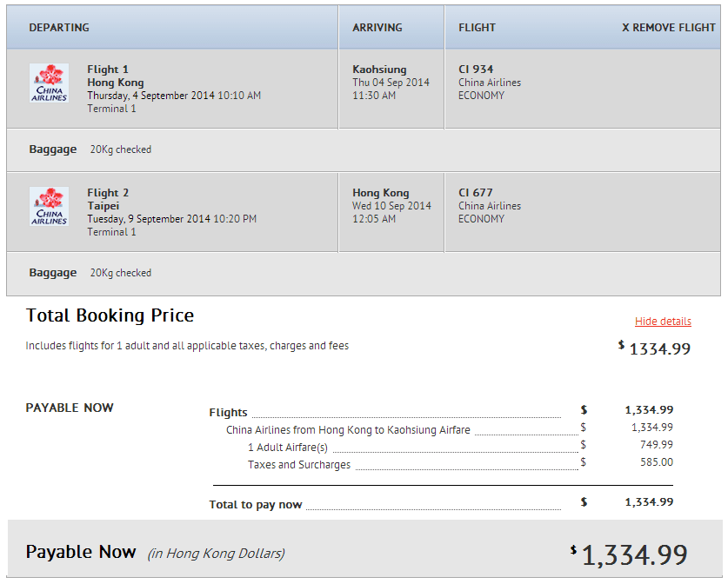This screenshot has height=584, width=728.
Task: Click the Tuesday, 9 September 2014 departure time
Action: [x=171, y=219]
